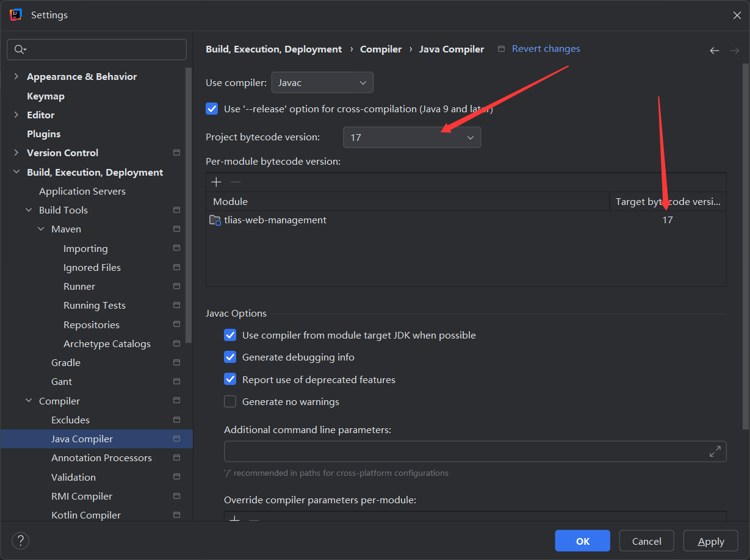
Task: Expand the Version Control section
Action: (x=16, y=153)
